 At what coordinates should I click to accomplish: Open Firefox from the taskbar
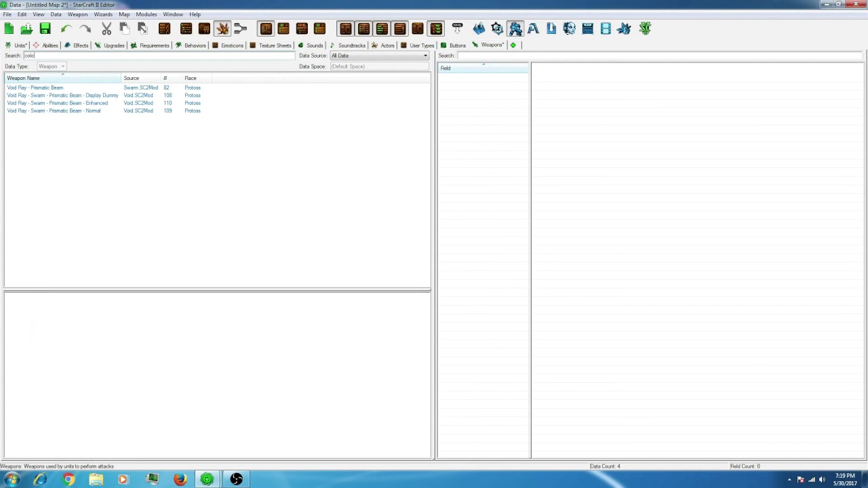coord(180,480)
